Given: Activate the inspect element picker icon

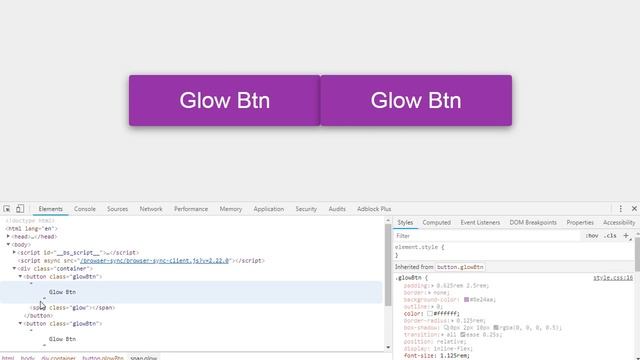Looking at the screenshot, I should coord(7,209).
